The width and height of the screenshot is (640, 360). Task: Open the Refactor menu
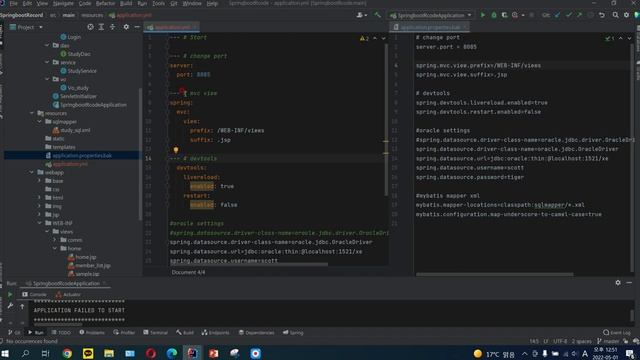[105, 3]
